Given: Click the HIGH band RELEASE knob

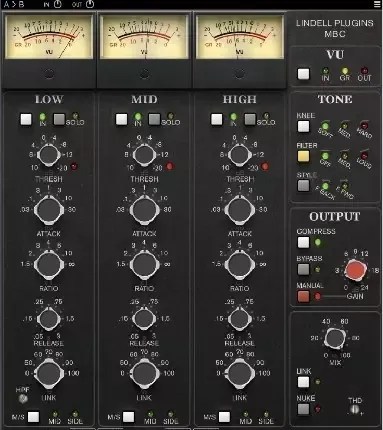Looking at the screenshot, I should tap(239, 319).
